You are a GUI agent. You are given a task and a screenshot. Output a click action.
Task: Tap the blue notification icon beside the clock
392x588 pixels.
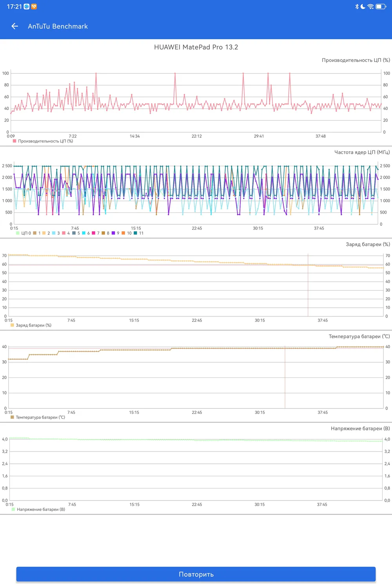click(x=27, y=7)
